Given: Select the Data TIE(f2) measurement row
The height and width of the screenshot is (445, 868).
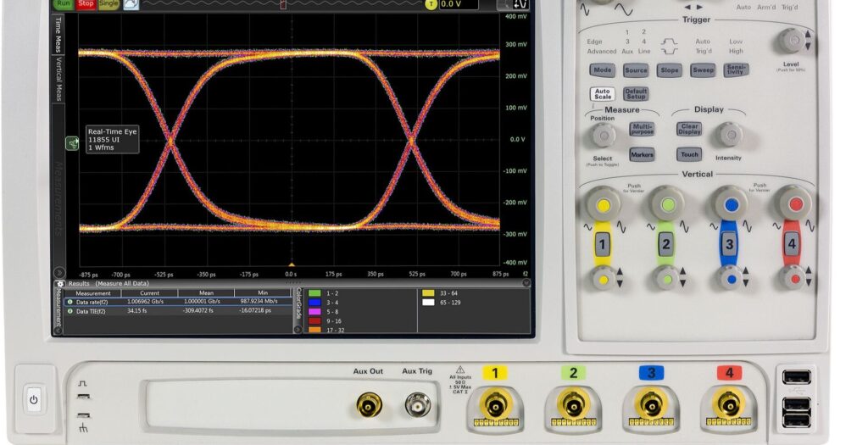Looking at the screenshot, I should (178, 311).
